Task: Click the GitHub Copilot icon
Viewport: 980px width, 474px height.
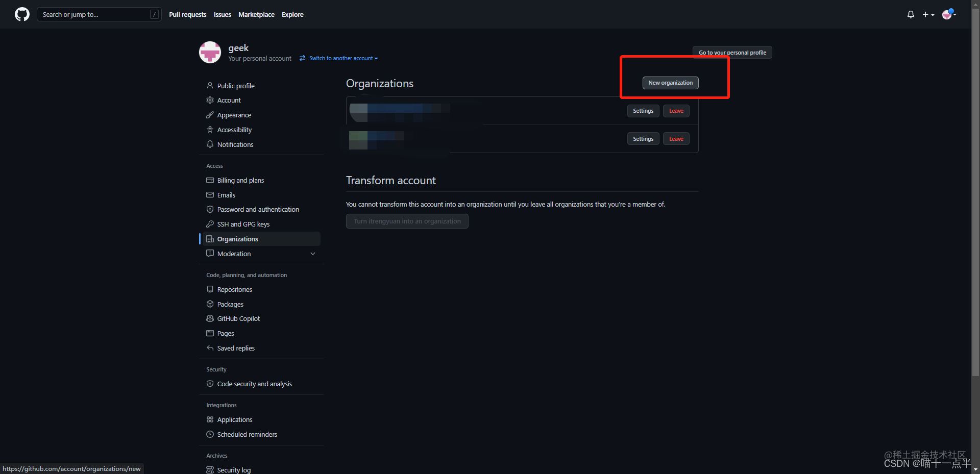Action: tap(210, 318)
